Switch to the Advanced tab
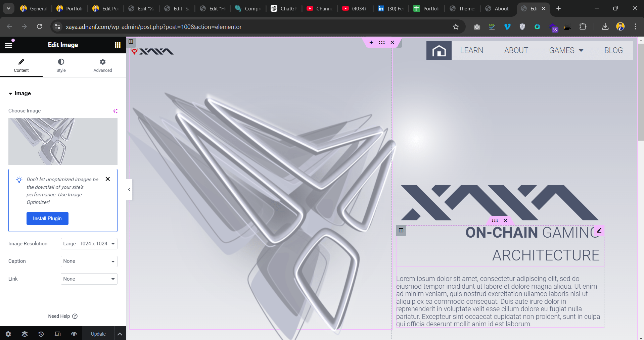644x340 pixels. [x=103, y=65]
